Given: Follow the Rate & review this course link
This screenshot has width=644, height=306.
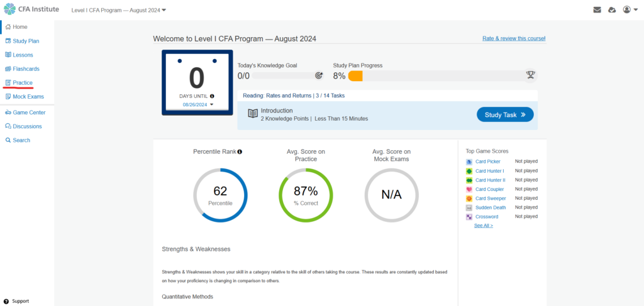Looking at the screenshot, I should click(x=513, y=38).
